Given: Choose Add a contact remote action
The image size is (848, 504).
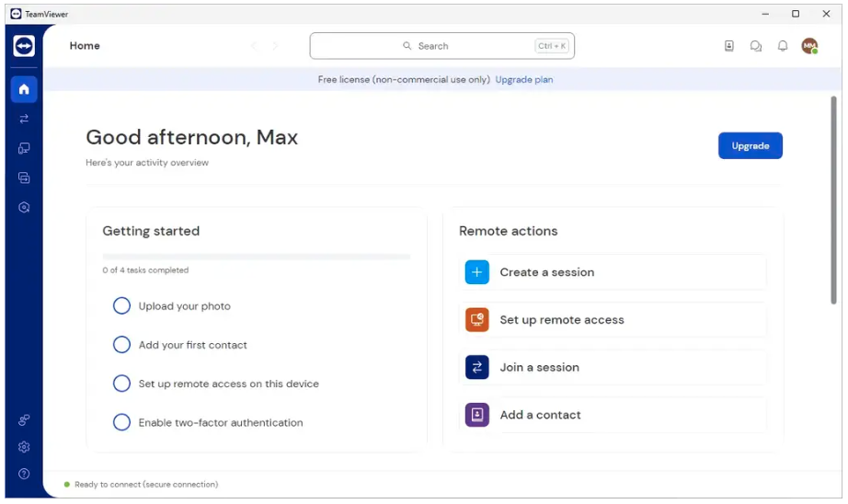Looking at the screenshot, I should click(x=540, y=415).
